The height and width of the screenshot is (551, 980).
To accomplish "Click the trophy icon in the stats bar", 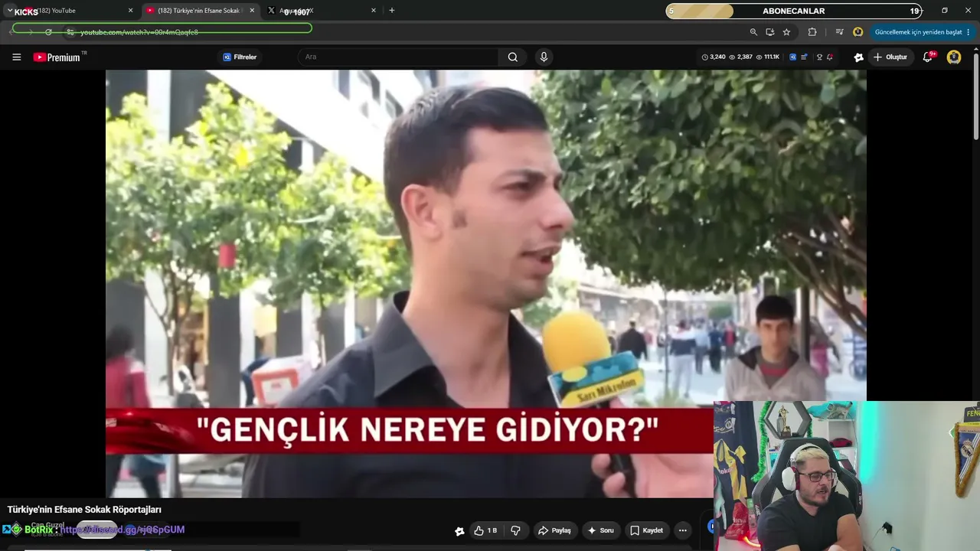I will (x=819, y=57).
